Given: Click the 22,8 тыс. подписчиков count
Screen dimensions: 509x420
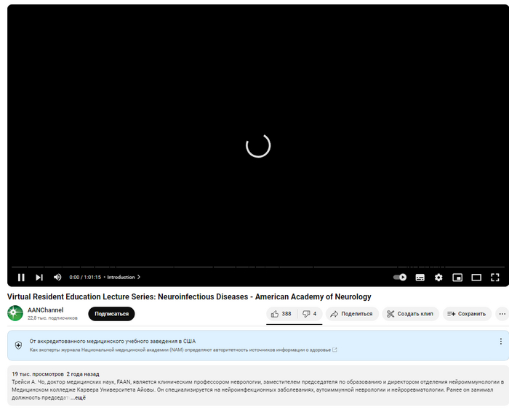Looking at the screenshot, I should (x=52, y=318).
